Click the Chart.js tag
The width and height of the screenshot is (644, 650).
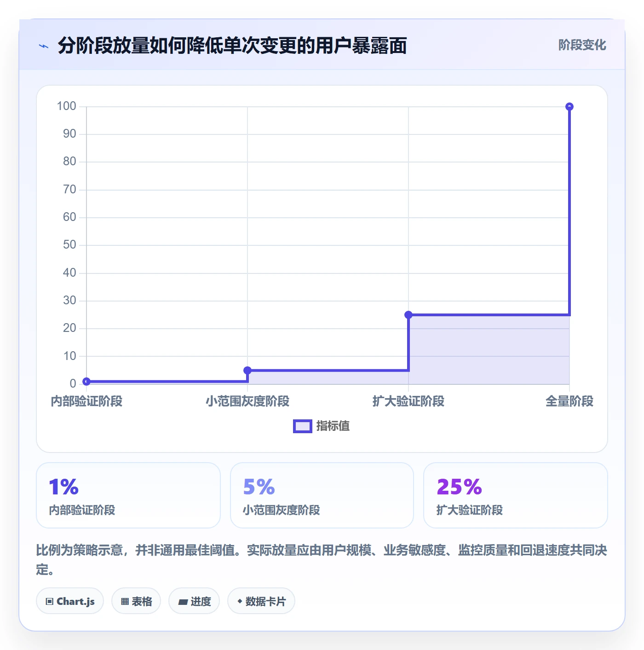(70, 601)
